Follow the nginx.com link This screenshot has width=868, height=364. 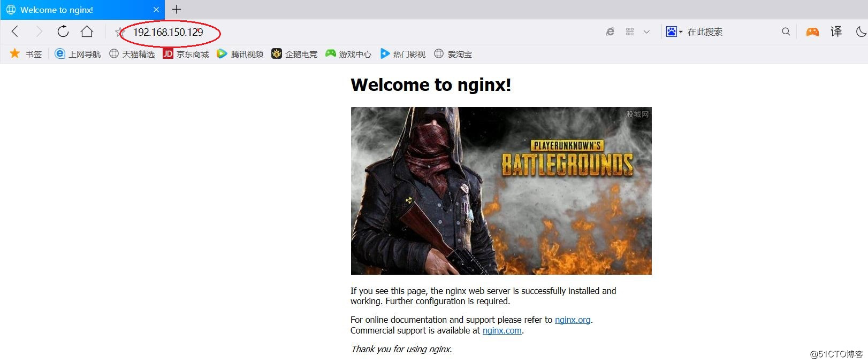[502, 331]
